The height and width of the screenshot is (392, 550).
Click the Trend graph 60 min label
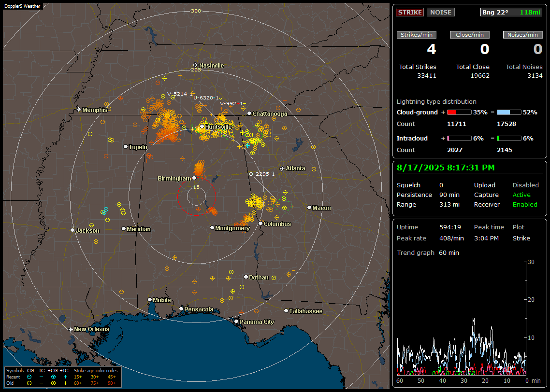428,253
